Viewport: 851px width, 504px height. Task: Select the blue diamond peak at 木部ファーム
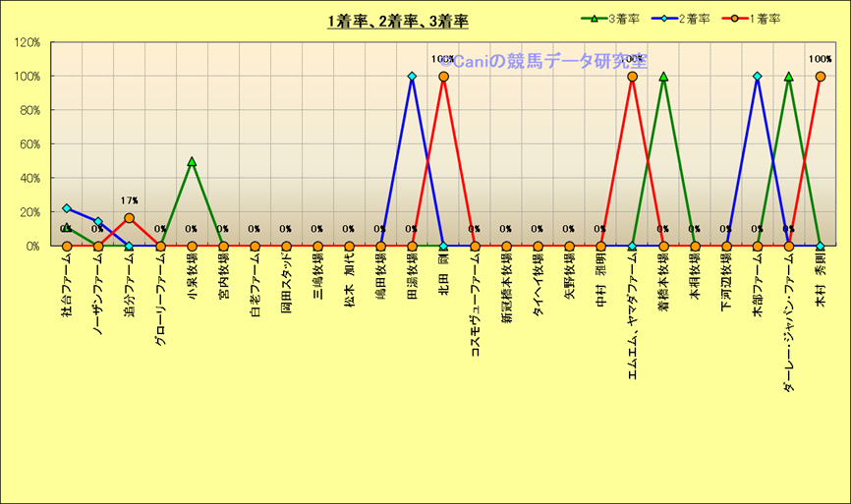pyautogui.click(x=757, y=77)
